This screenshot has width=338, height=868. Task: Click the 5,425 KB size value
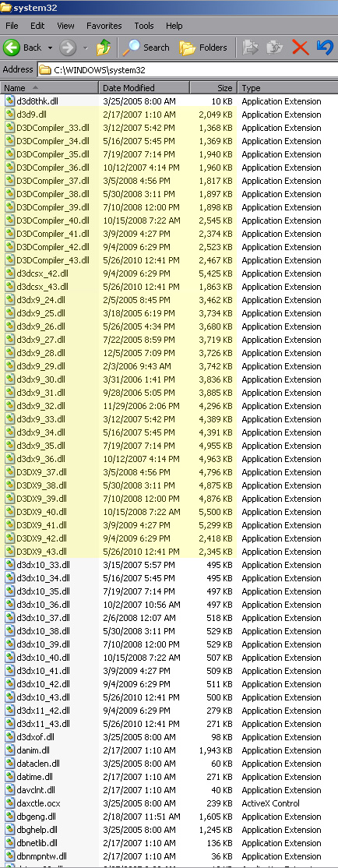click(216, 273)
